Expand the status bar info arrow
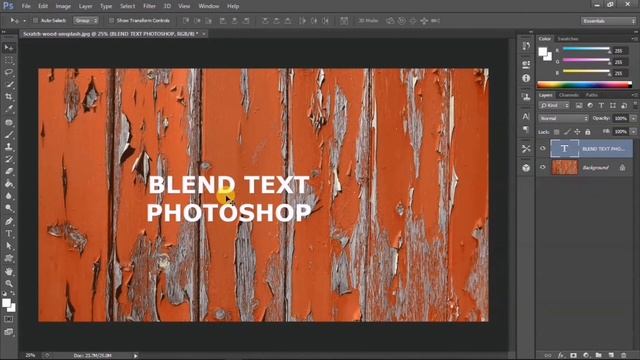640x360 pixels. pyautogui.click(x=136, y=356)
